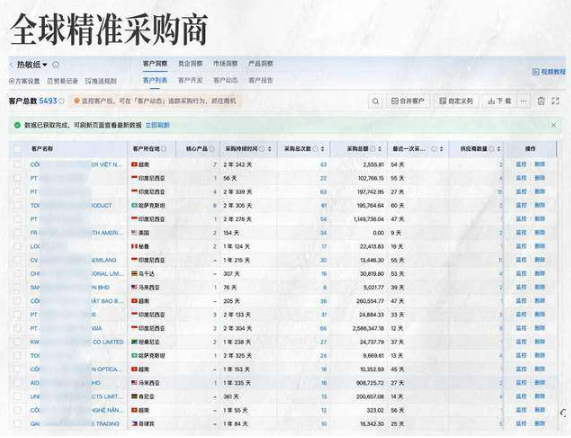Click the 合并客户 button
Screen dimensions: 571x438
click(407, 101)
